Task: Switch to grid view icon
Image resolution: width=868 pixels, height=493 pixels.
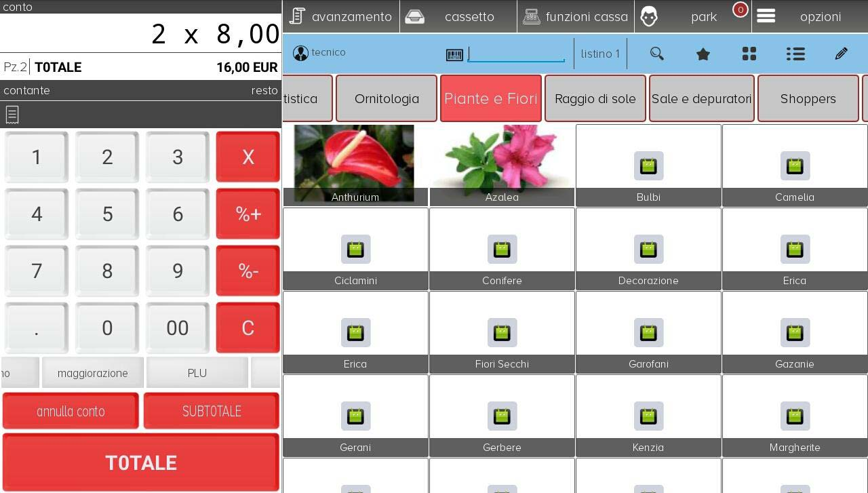Action: tap(749, 54)
